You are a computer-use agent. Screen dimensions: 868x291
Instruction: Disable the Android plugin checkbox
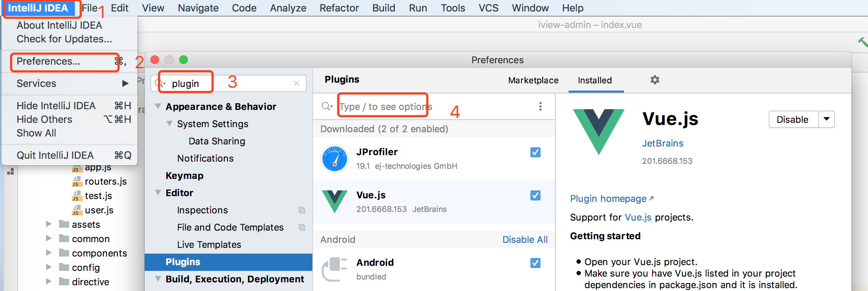pos(535,263)
